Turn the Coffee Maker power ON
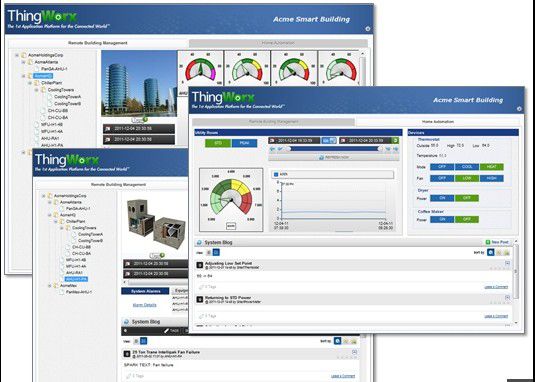The width and height of the screenshot is (535, 382). (x=442, y=220)
